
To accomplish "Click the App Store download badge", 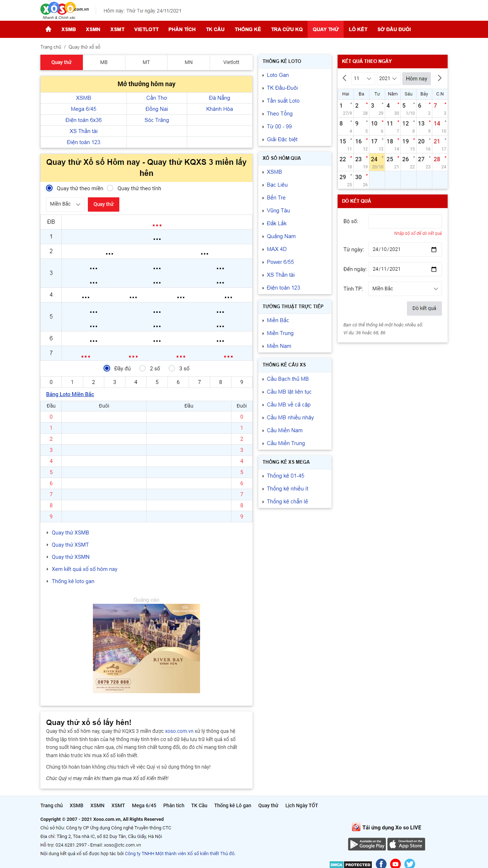I will tap(407, 844).
